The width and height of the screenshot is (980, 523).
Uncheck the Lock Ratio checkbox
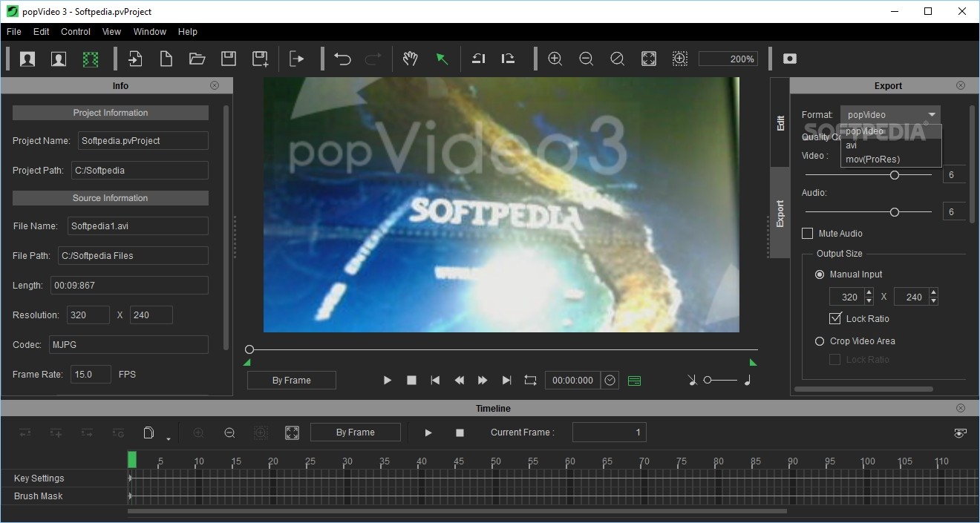835,319
